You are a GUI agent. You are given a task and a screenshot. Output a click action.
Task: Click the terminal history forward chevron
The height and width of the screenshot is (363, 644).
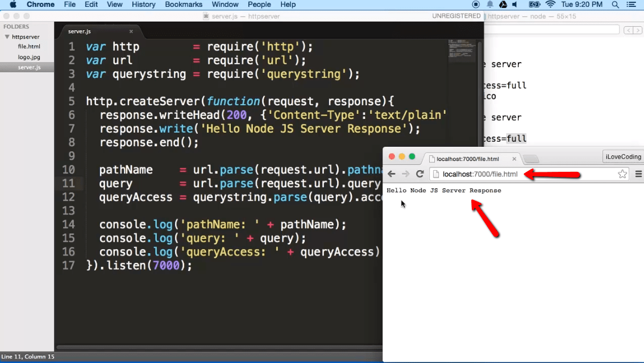(637, 30)
